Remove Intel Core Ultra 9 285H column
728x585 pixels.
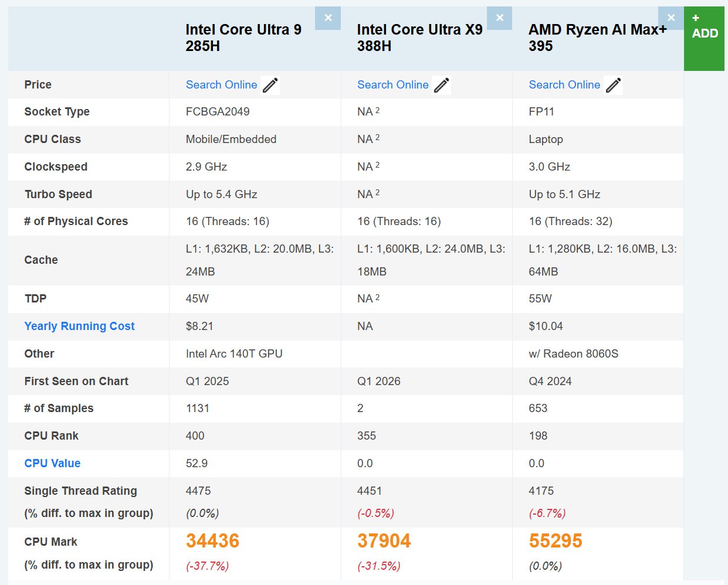click(328, 18)
